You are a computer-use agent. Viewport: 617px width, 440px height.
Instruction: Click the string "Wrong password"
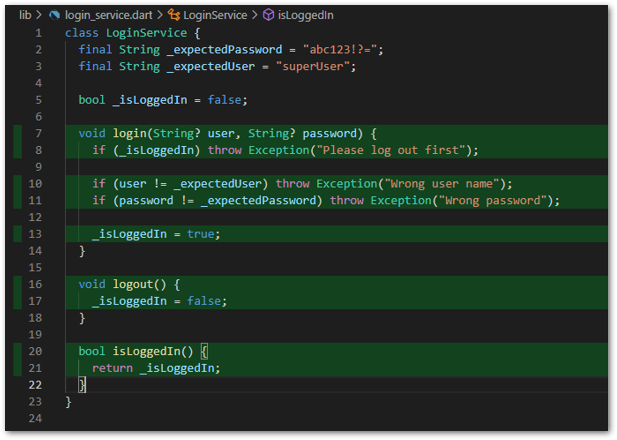493,200
